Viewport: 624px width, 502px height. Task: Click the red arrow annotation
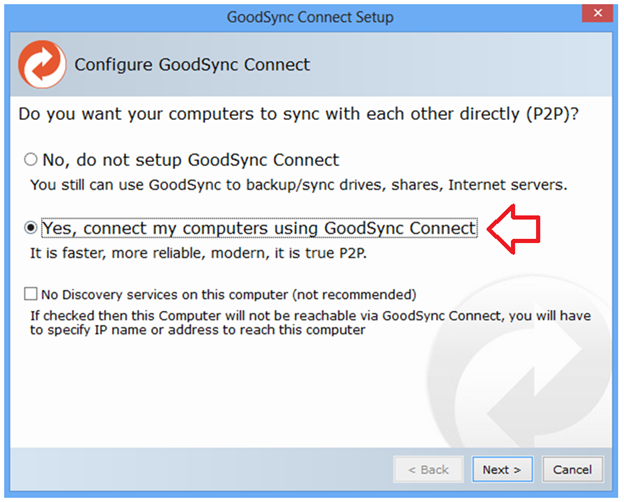coord(512,229)
